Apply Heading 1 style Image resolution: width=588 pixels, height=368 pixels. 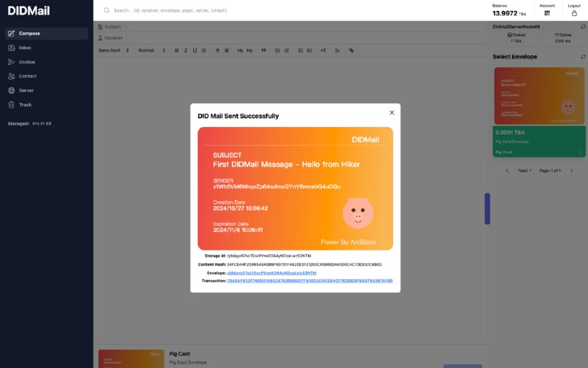tap(240, 50)
